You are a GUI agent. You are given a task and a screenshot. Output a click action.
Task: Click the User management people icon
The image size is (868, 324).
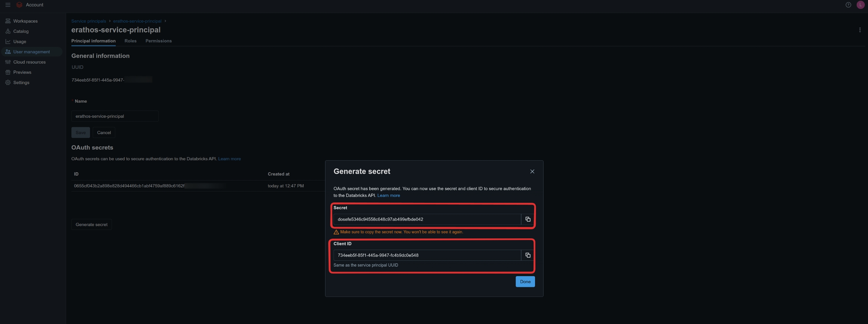click(x=8, y=52)
